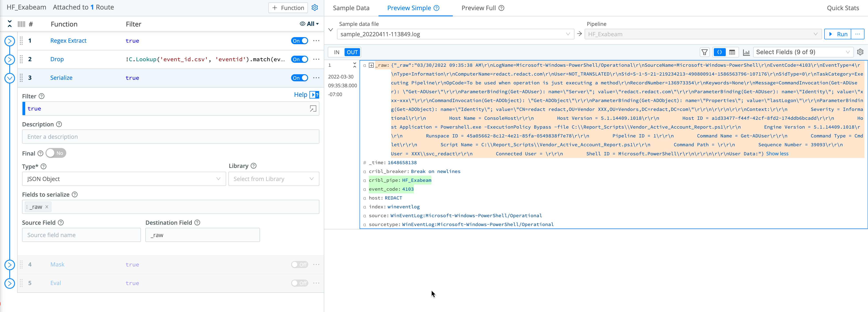
Task: Click the Destination Field input
Action: (x=202, y=235)
